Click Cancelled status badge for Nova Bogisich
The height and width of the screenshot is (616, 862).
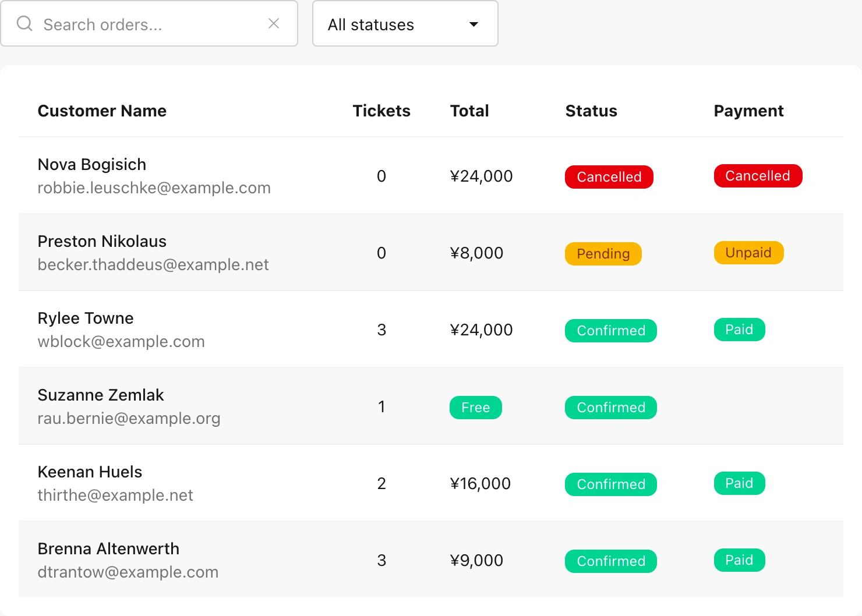pyautogui.click(x=609, y=177)
